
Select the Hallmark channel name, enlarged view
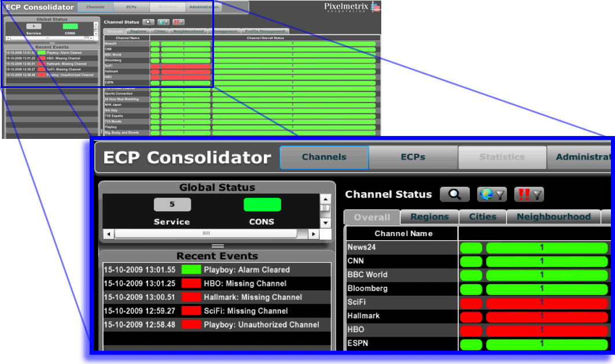tap(363, 316)
